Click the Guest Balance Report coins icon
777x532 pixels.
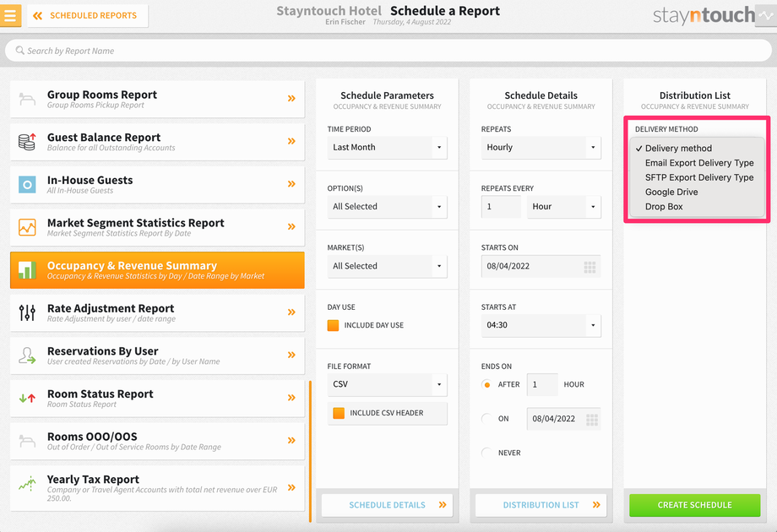[27, 142]
